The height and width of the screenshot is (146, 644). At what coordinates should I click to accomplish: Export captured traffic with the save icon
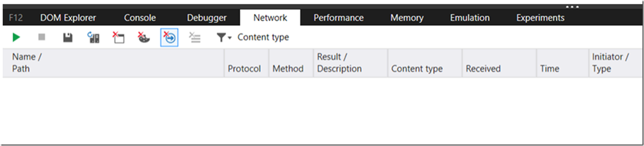pyautogui.click(x=68, y=37)
